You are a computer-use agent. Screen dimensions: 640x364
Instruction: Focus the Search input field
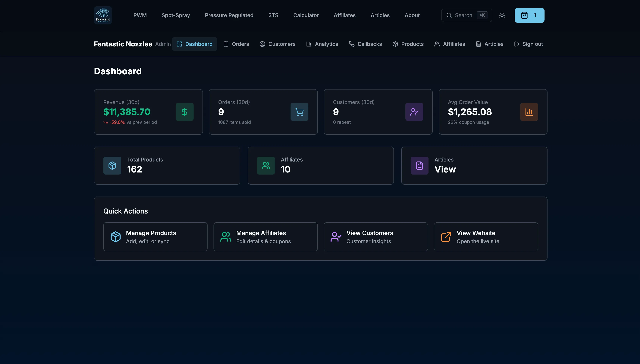[x=463, y=15]
